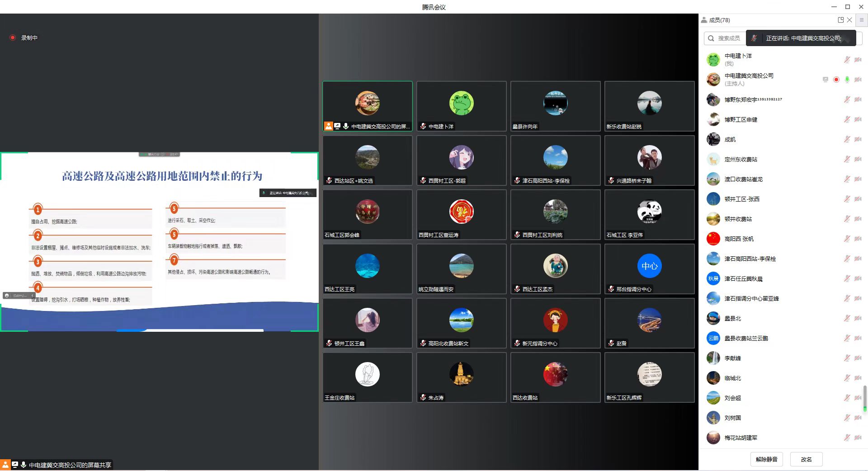Click the 解除静音 button

pyautogui.click(x=766, y=459)
